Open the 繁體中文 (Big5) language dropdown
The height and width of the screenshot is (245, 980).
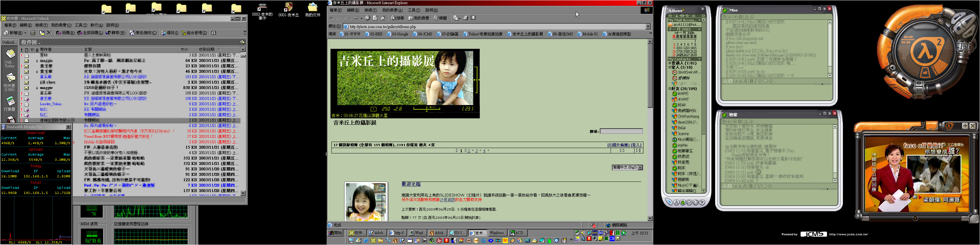coord(627,167)
